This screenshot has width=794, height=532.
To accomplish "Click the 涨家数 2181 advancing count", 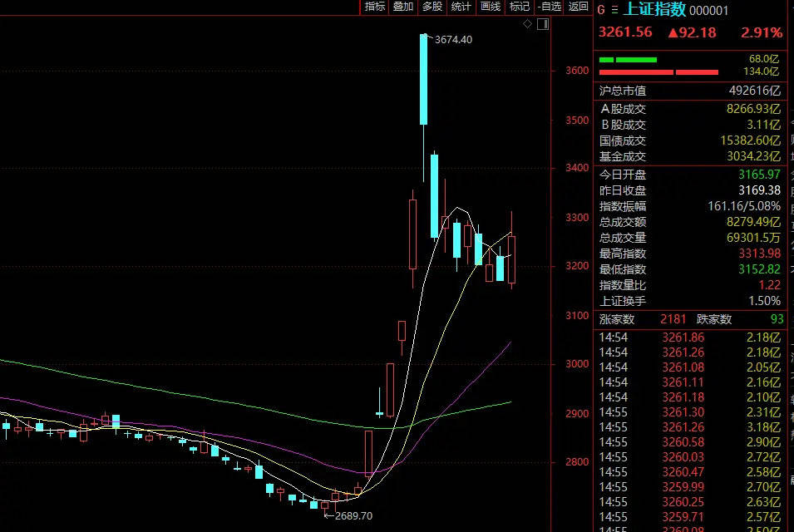I will 673,318.
